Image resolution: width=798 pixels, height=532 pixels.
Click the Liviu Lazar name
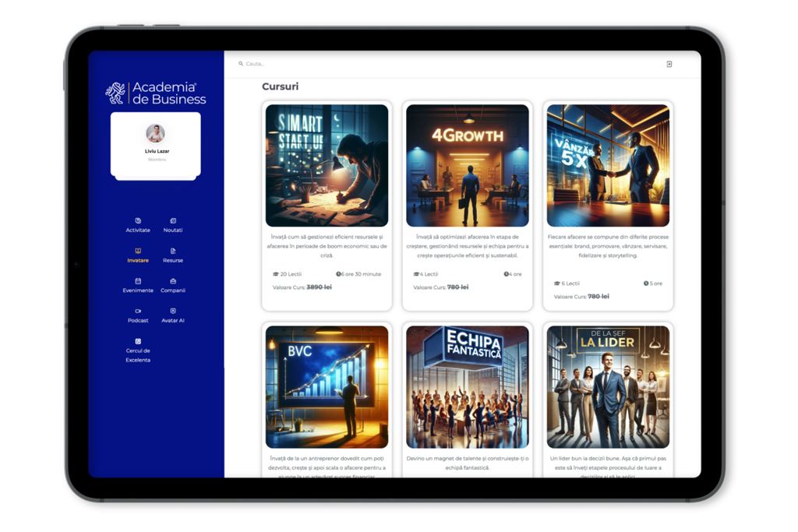[157, 151]
